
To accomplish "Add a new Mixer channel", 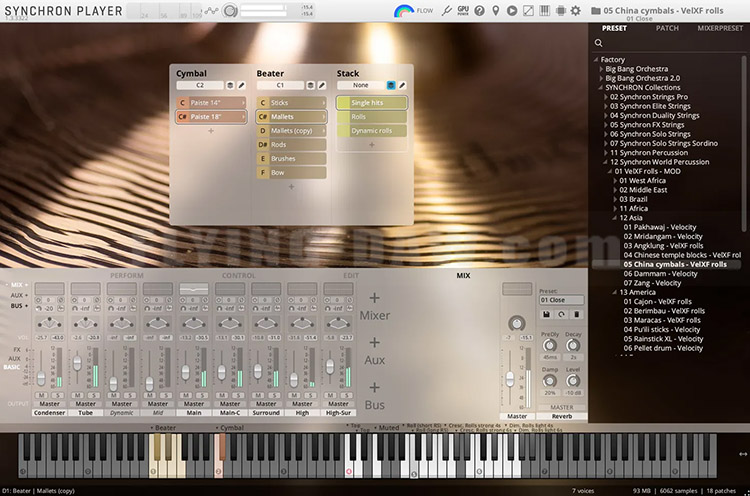I will tap(375, 307).
